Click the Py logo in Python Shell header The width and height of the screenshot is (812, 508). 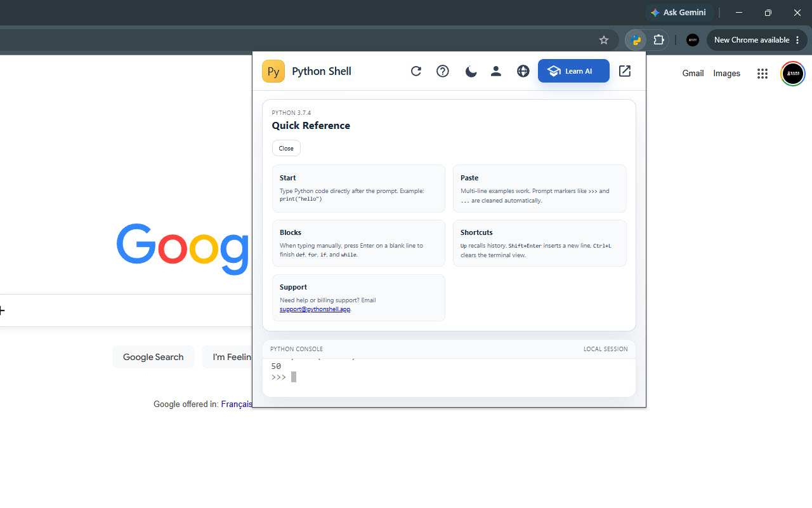(273, 71)
